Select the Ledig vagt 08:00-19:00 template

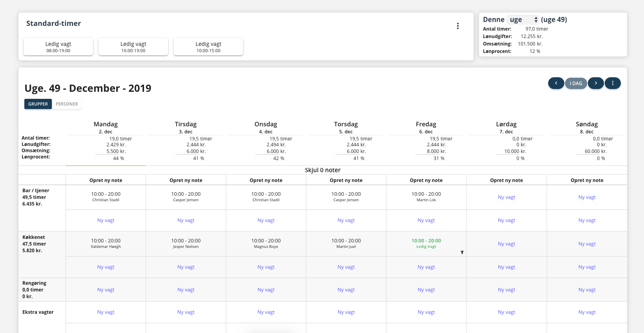59,47
